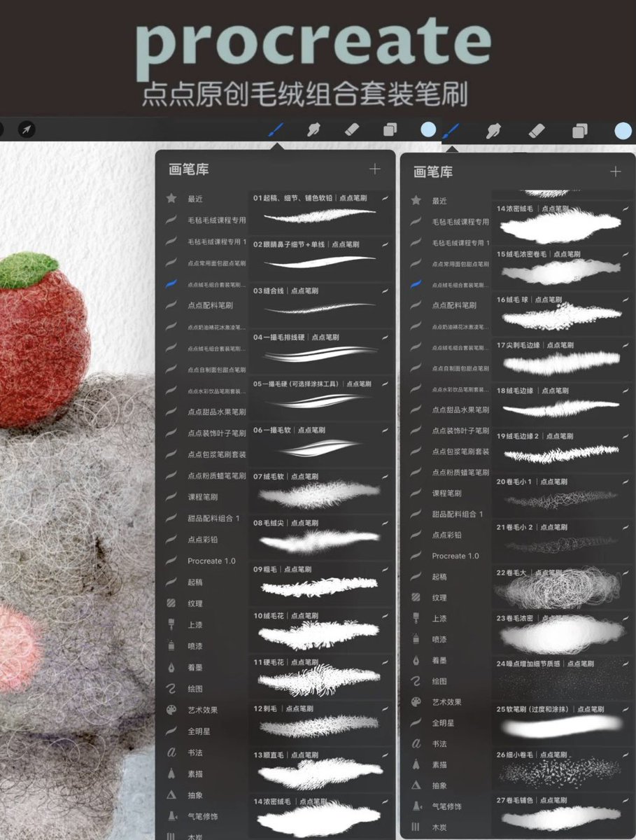Select the Transform arrow tool in top toolbar
Screen dimensions: 636x840
[25, 130]
